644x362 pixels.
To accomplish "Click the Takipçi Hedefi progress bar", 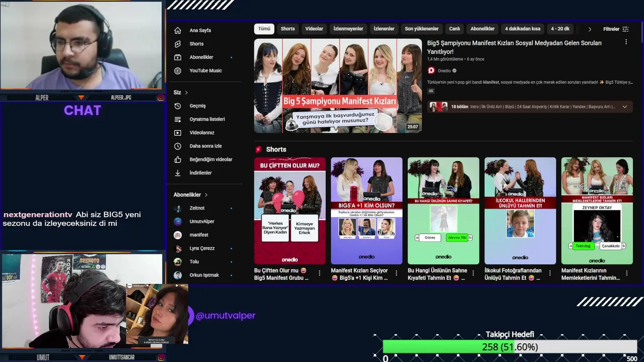I will pos(510,347).
